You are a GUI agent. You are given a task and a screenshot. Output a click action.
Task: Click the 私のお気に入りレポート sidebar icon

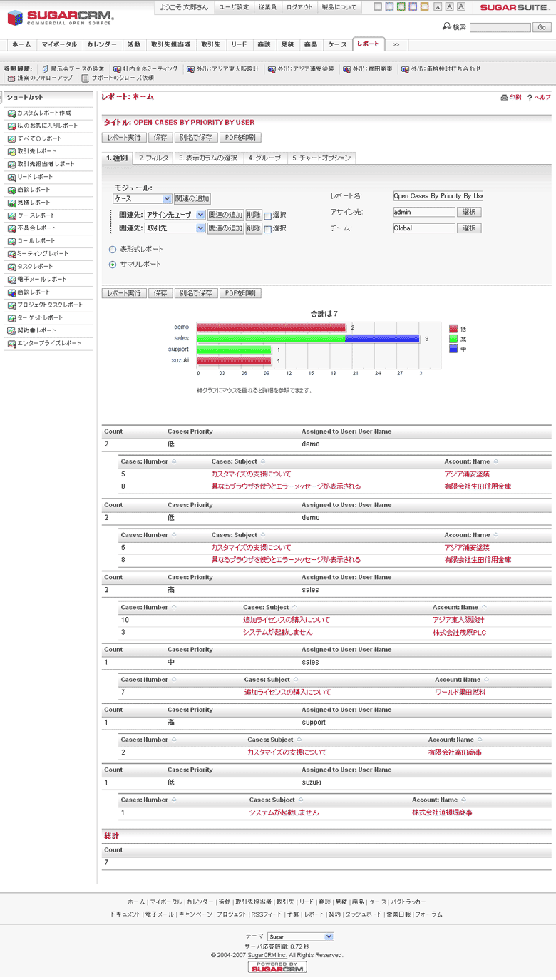pyautogui.click(x=12, y=126)
